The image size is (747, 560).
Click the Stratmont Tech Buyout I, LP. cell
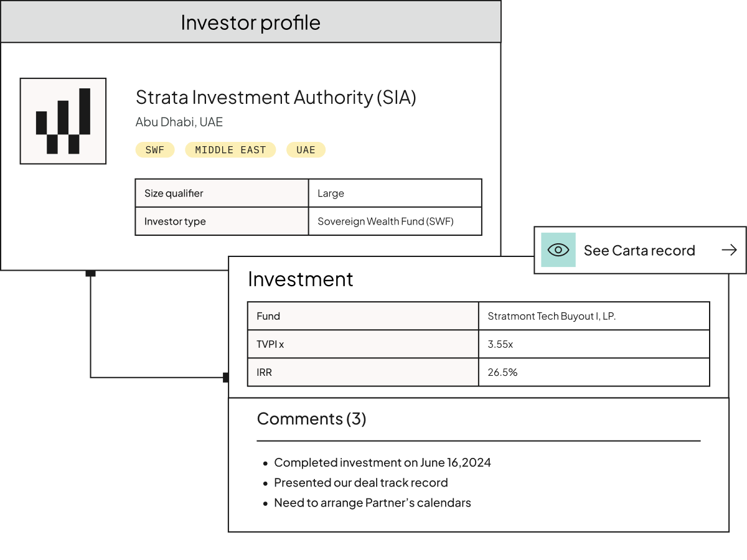[594, 316]
